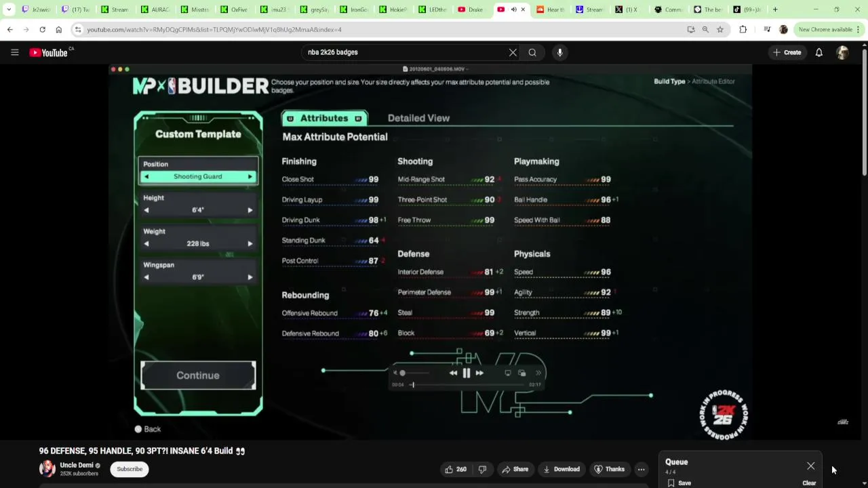Switch to the Jr2swish Twitch tab
The width and height of the screenshot is (868, 488).
pyautogui.click(x=35, y=9)
